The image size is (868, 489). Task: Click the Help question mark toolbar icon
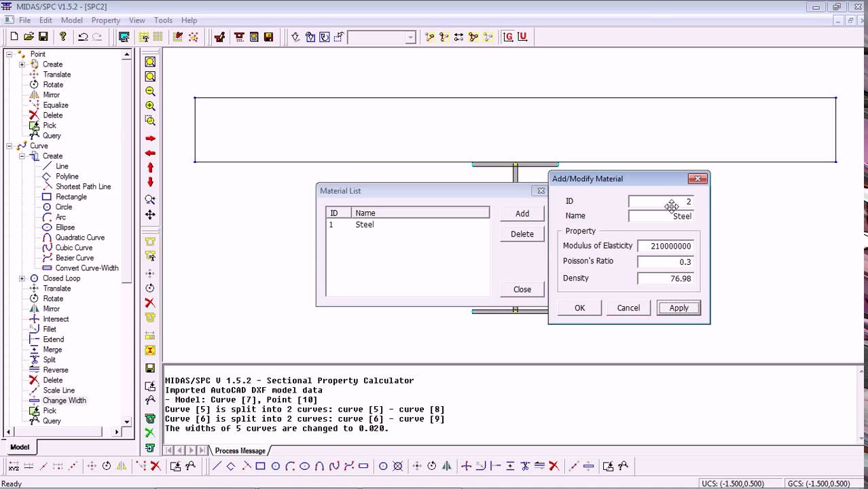coord(63,37)
